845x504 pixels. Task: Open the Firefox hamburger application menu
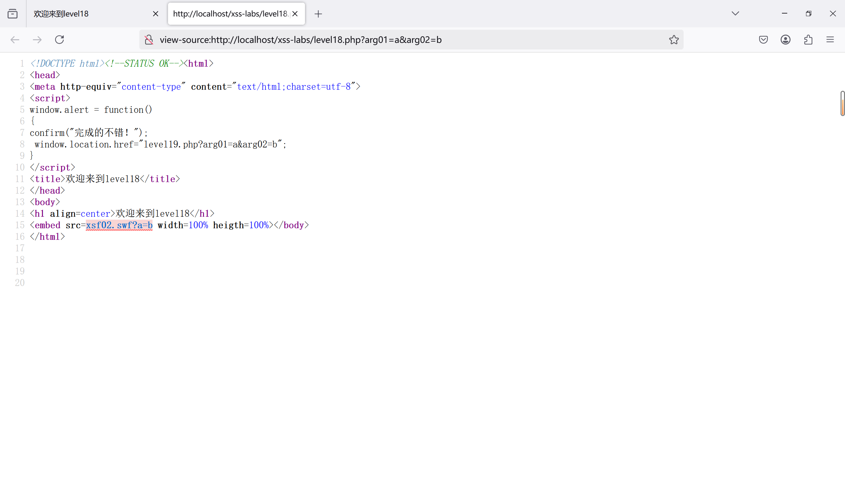[x=830, y=40]
